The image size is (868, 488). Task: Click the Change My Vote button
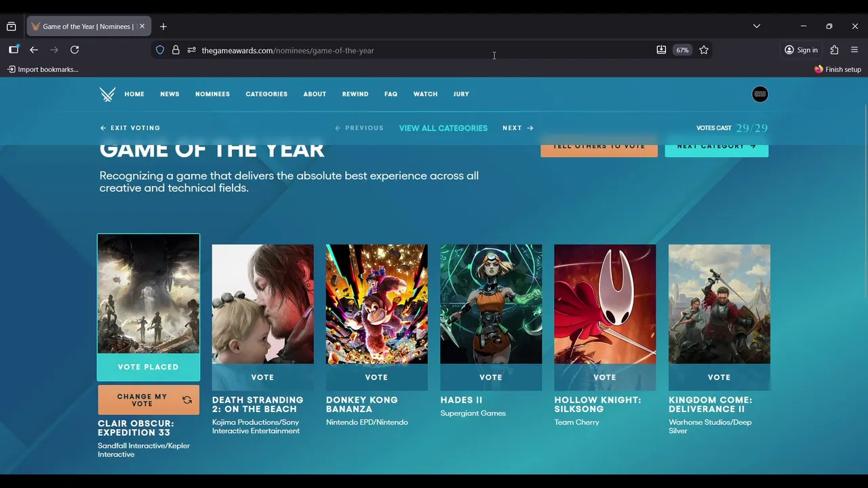(x=149, y=400)
